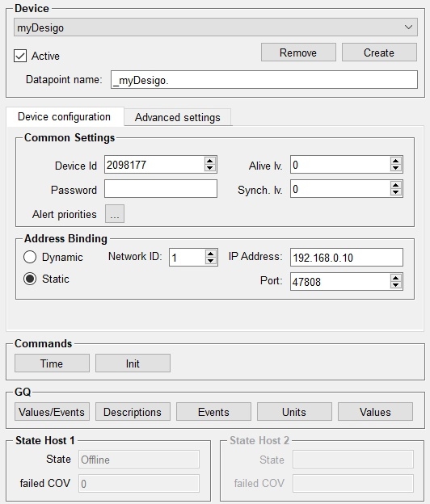Send the Time command
The width and height of the screenshot is (430, 504).
pyautogui.click(x=52, y=363)
